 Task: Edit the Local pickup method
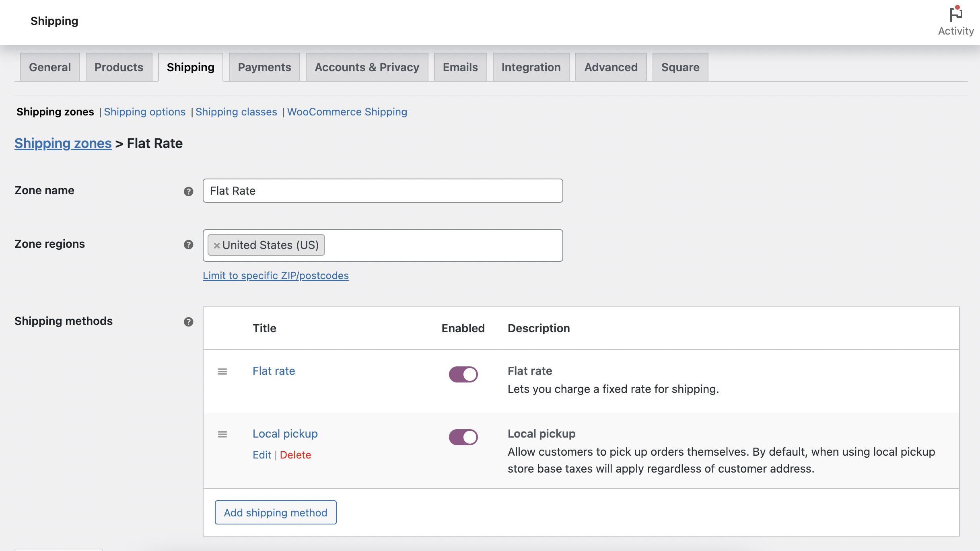(261, 455)
